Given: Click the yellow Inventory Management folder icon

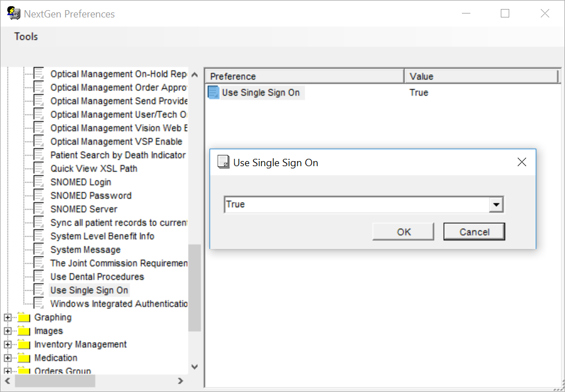Looking at the screenshot, I should coord(24,344).
